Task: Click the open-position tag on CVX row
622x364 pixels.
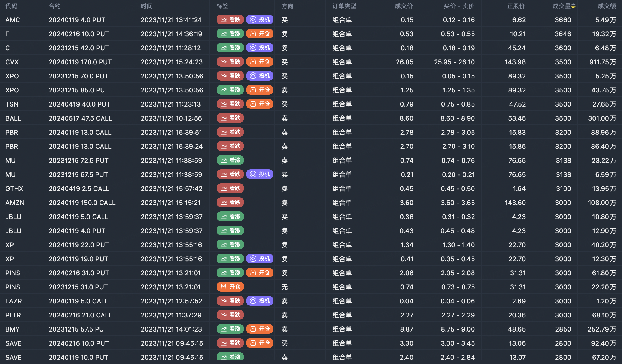Action: [260, 62]
